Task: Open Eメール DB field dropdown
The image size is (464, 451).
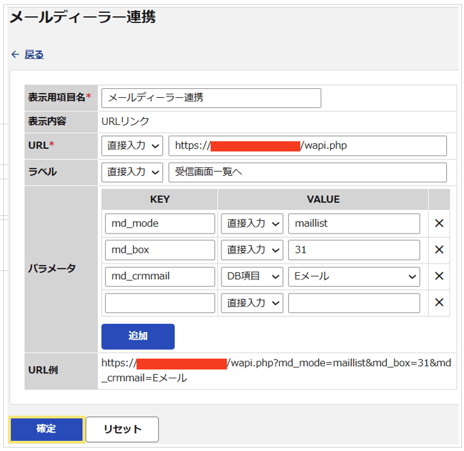Action: [354, 276]
